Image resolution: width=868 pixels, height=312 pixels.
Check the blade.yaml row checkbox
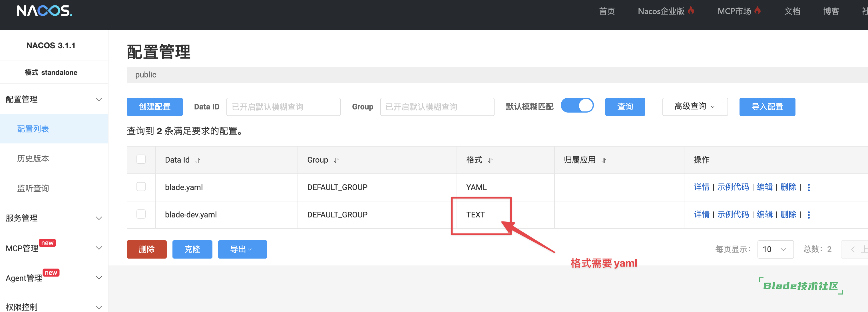(x=141, y=187)
